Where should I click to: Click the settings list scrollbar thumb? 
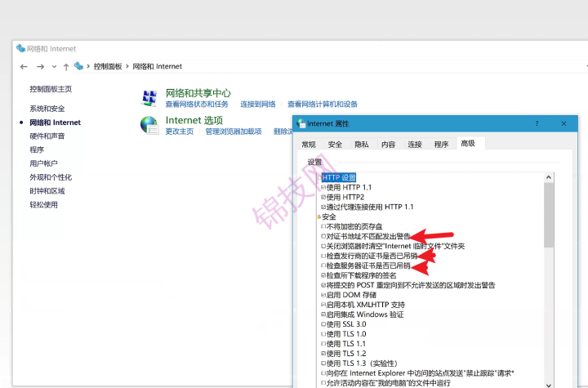click(x=549, y=215)
